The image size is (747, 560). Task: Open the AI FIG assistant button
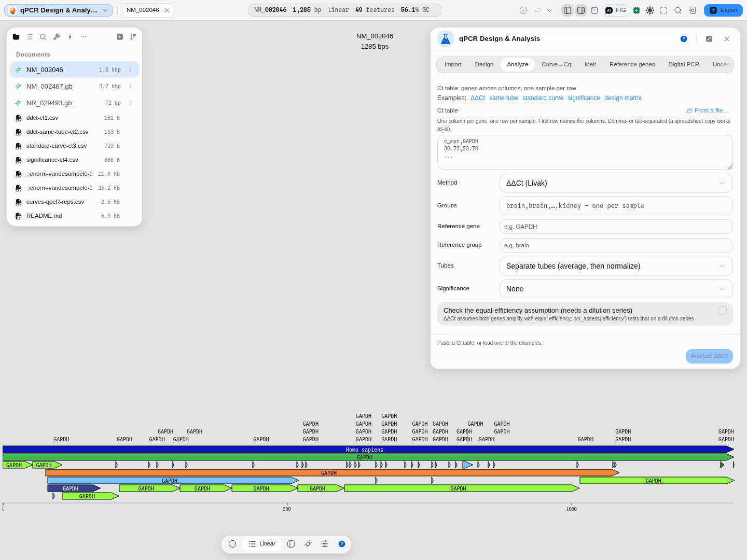[x=616, y=10]
